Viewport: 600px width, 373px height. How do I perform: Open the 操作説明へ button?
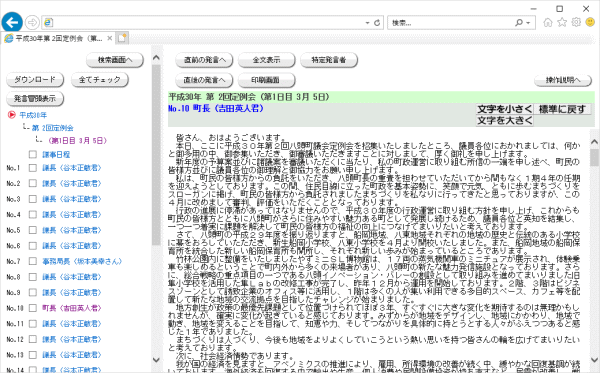point(562,80)
